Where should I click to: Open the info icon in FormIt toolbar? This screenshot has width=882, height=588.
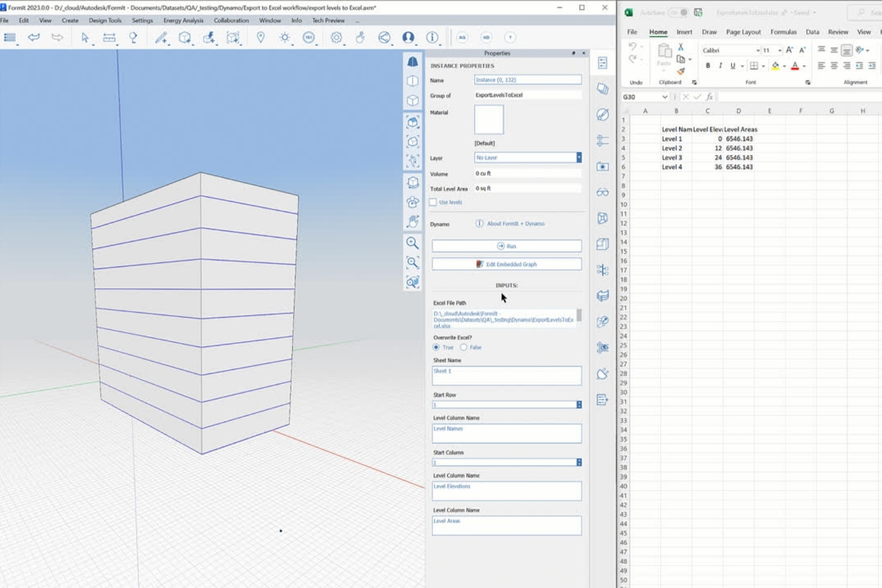point(432,38)
